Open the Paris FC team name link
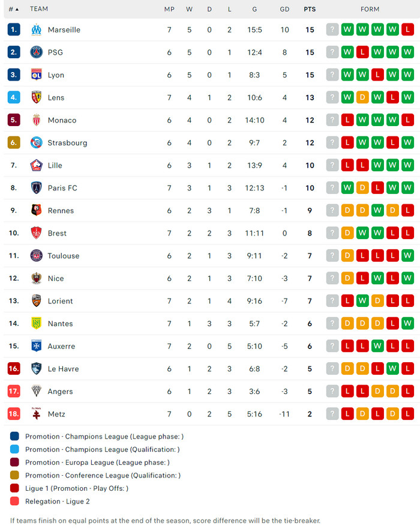The height and width of the screenshot is (531, 420). 62,188
